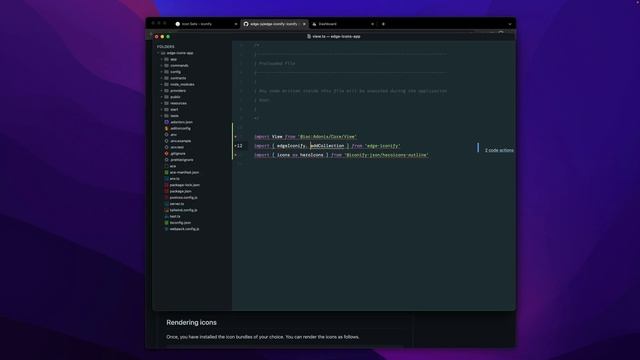Open webpack.config.js file
Viewport: 640px width, 360px height.
(x=184, y=229)
